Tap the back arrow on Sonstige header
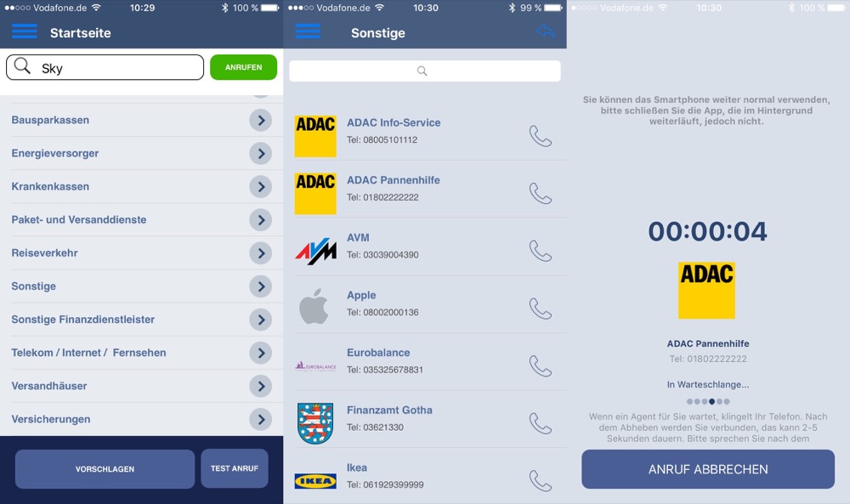 [x=545, y=31]
